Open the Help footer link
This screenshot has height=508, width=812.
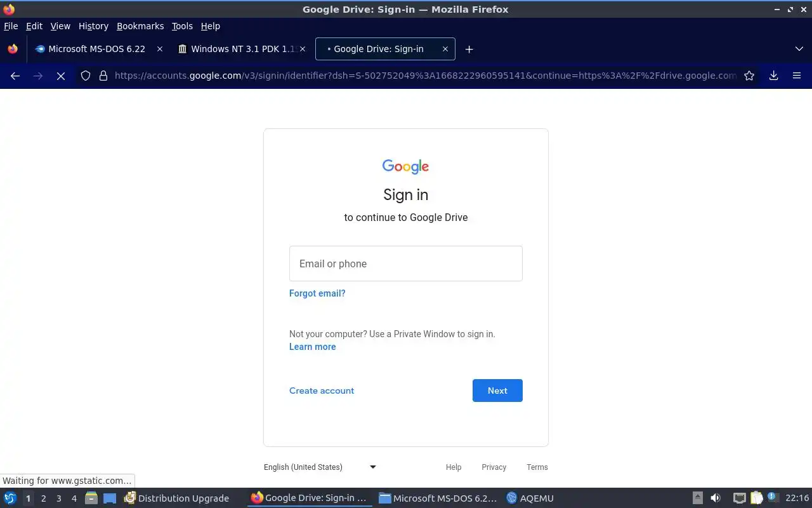coord(454,467)
